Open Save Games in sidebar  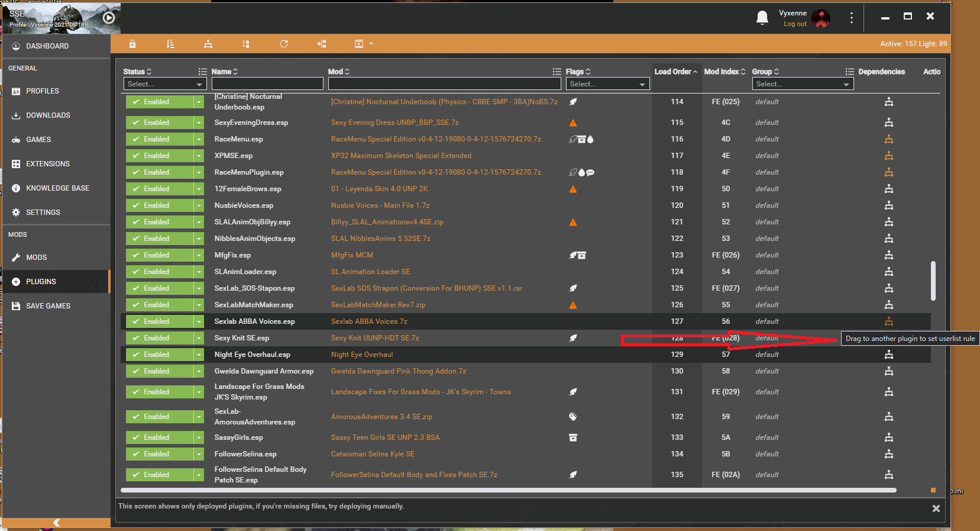[56, 306]
